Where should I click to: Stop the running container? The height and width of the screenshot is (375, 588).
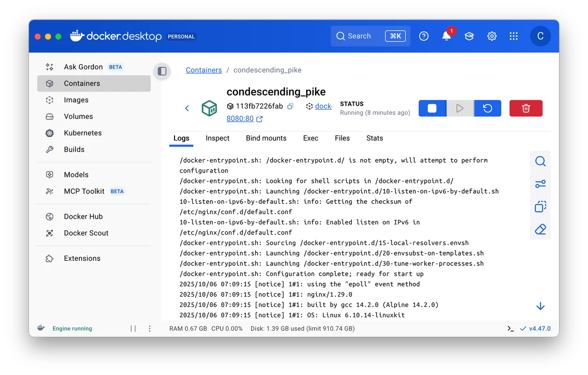pos(432,108)
